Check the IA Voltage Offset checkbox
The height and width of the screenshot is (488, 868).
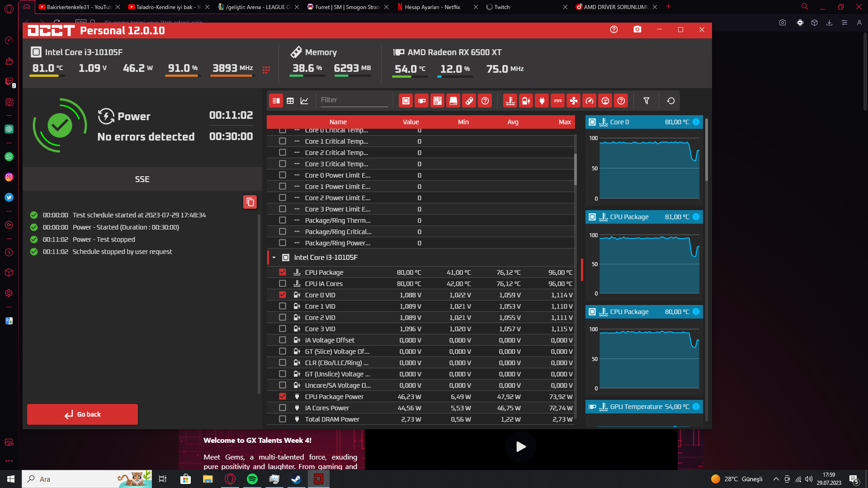[x=283, y=340]
